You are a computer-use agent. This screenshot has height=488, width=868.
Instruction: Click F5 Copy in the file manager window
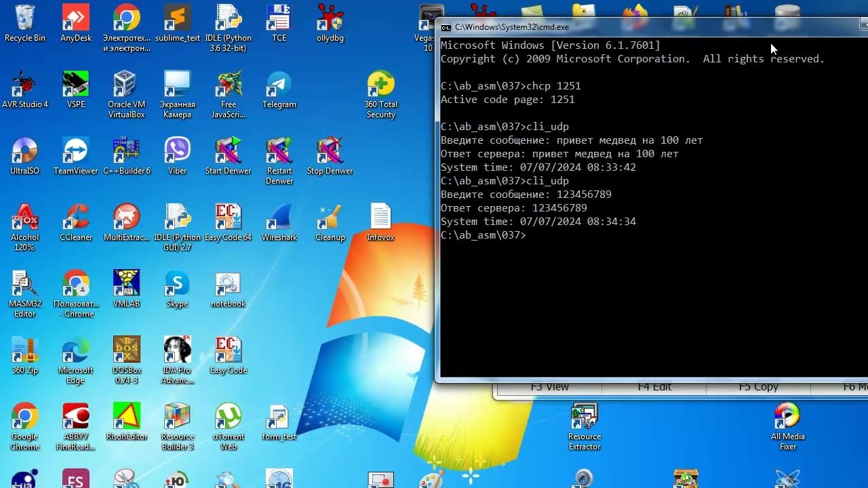click(x=758, y=386)
